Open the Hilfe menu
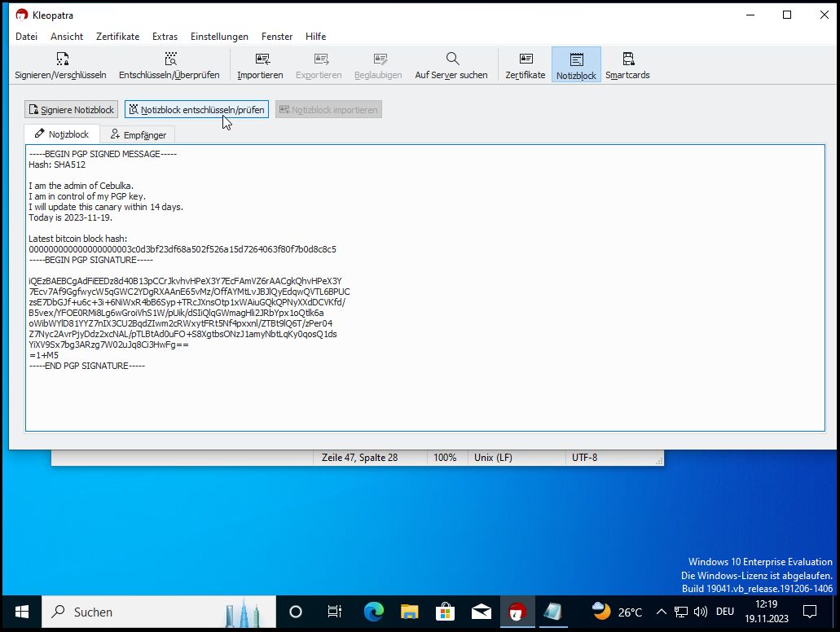Viewport: 840px width, 632px height. 315,37
